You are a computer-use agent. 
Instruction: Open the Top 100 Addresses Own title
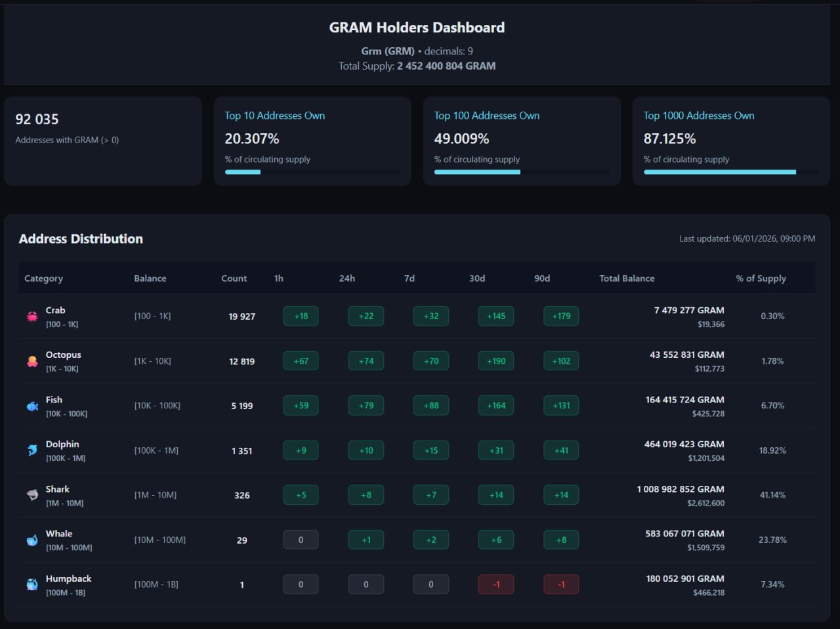click(x=487, y=116)
